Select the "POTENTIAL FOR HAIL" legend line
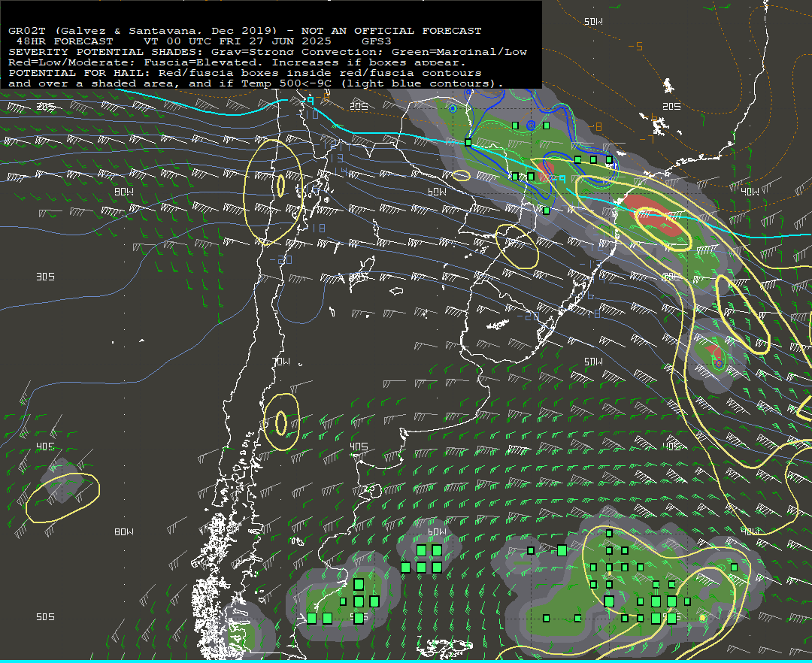Screen dimensions: 812x663 [245, 73]
